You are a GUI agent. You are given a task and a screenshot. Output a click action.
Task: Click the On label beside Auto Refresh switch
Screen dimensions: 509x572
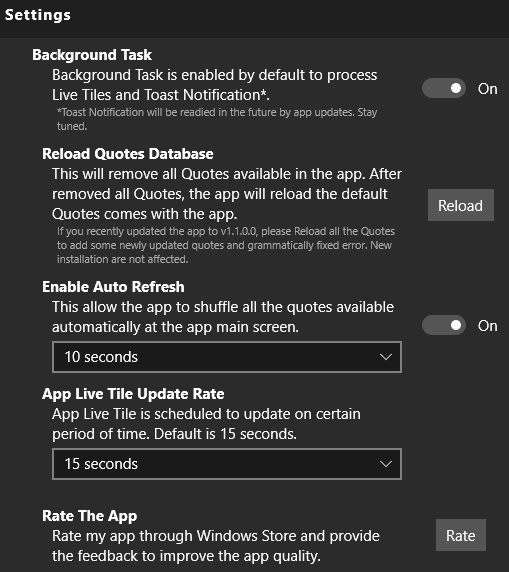(x=487, y=326)
